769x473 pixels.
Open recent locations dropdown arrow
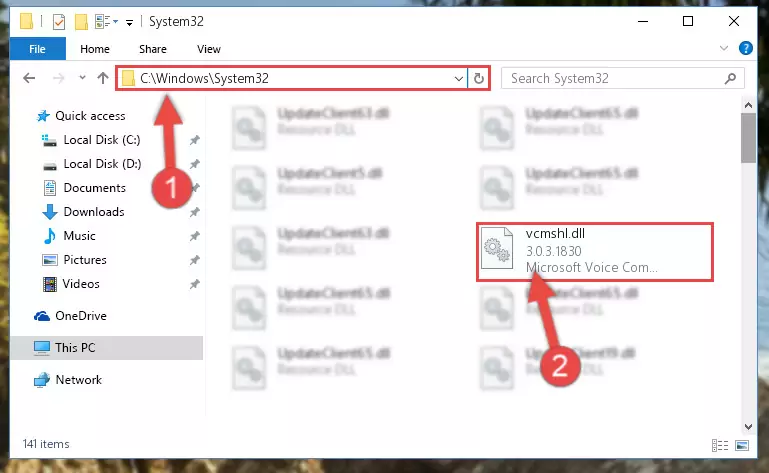pos(82,78)
